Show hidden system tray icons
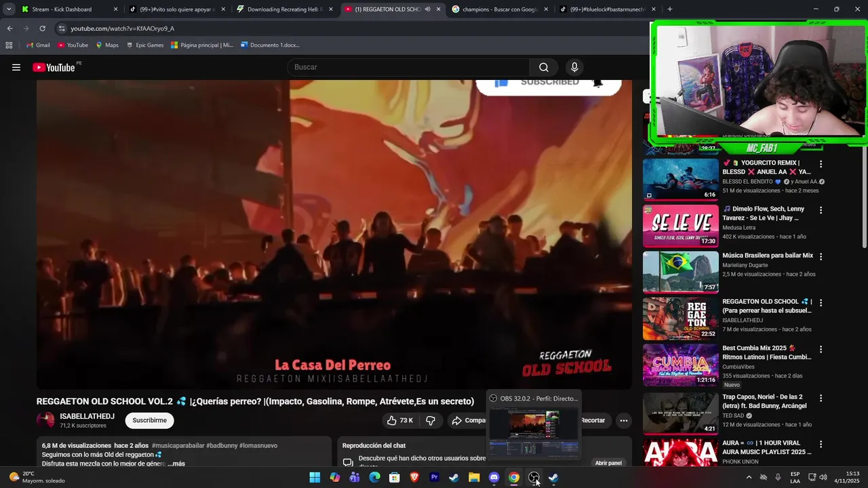The image size is (868, 488). point(749,477)
